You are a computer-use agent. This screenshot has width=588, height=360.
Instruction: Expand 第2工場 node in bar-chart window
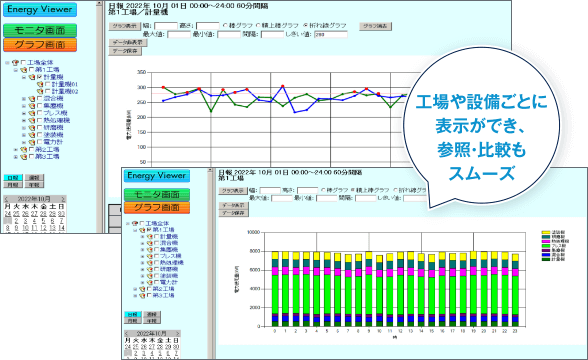pos(135,289)
